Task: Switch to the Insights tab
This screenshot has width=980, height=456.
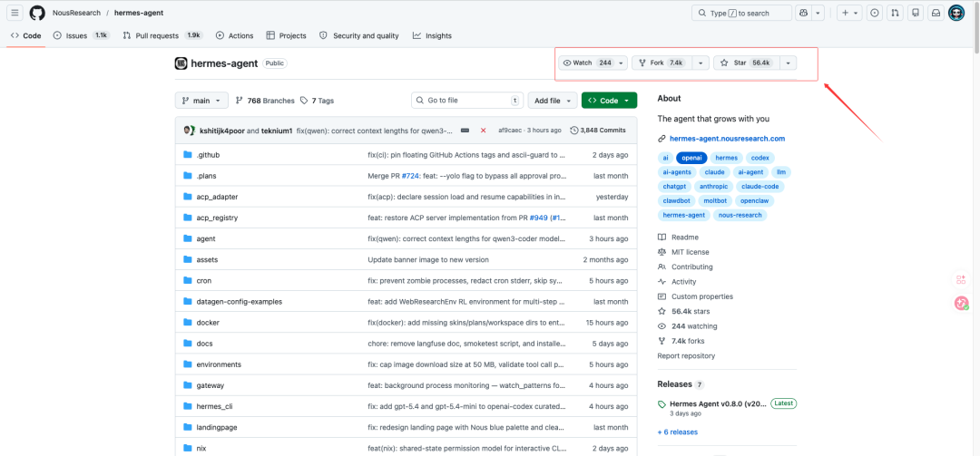Action: pos(432,35)
